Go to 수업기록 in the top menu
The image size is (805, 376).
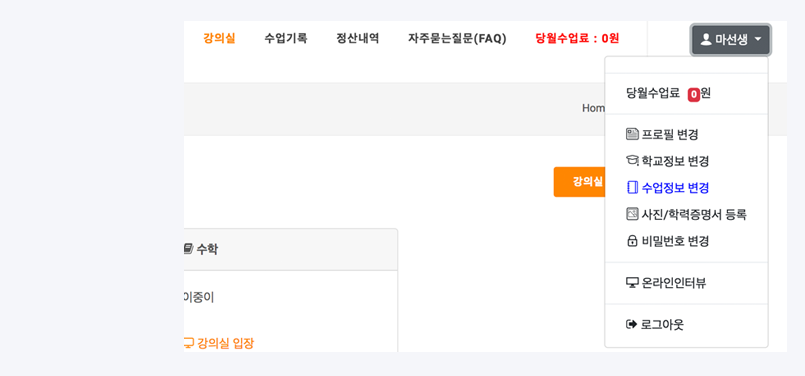(x=286, y=39)
